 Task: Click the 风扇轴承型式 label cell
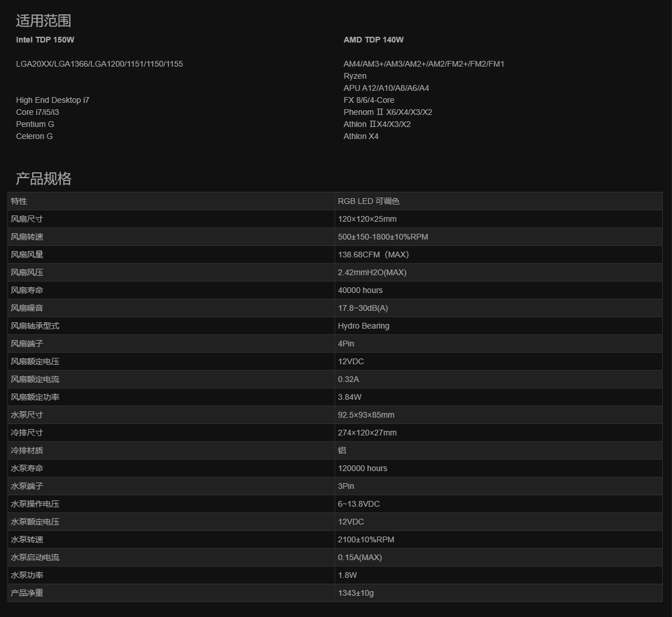click(x=171, y=326)
